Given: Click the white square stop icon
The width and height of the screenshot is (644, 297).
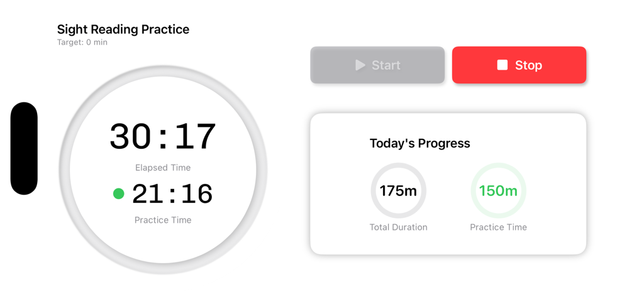Looking at the screenshot, I should (x=502, y=65).
